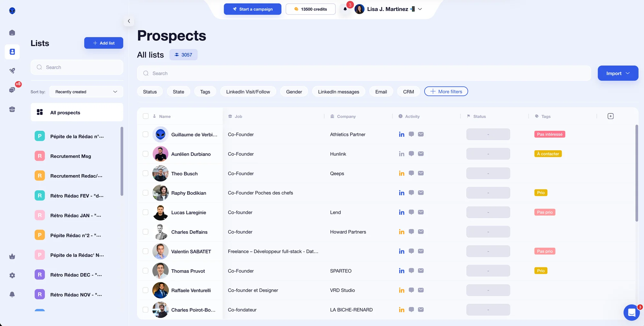Click LinkedIn icon for Charles Deffains row
644x326 pixels.
click(402, 232)
